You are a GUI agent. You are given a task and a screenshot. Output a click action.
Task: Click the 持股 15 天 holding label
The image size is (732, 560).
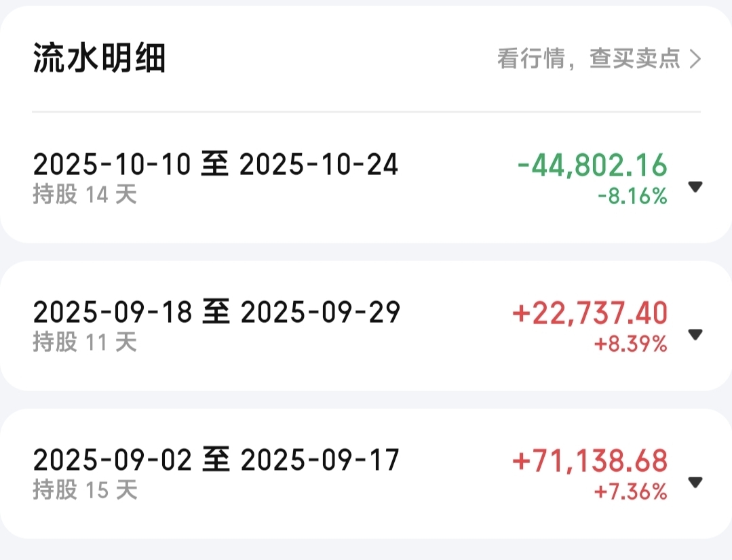tap(85, 490)
